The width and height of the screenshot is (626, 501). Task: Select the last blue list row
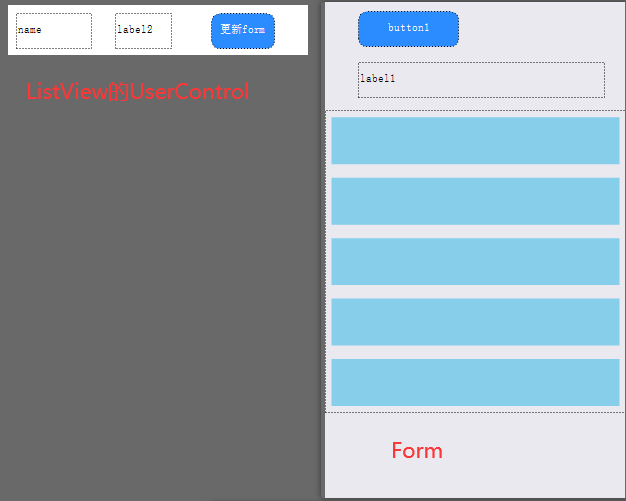pyautogui.click(x=475, y=382)
